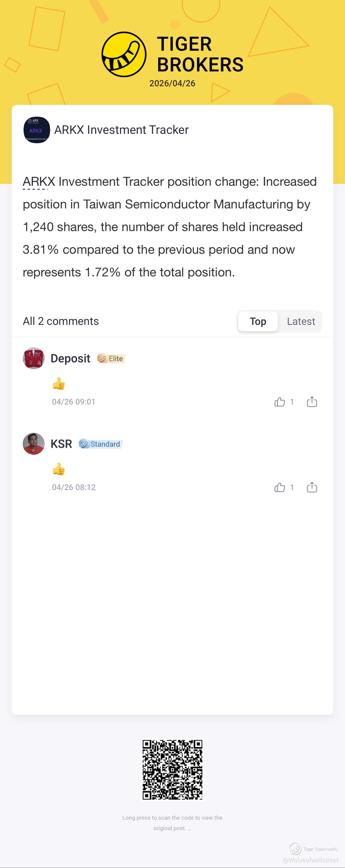Click the Tiger Brokers logo icon
345x868 pixels.
coord(124,54)
